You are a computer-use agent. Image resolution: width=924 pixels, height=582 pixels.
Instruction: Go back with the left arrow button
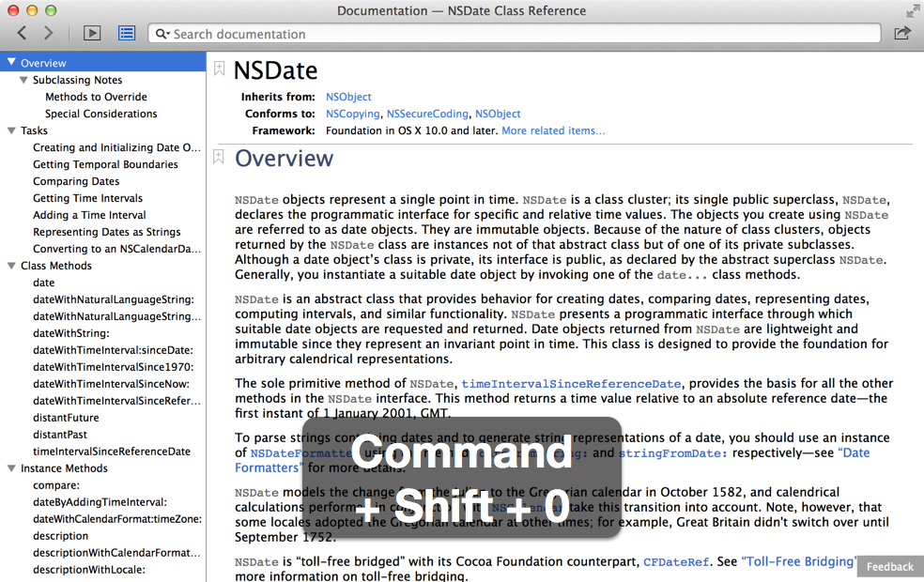point(22,34)
